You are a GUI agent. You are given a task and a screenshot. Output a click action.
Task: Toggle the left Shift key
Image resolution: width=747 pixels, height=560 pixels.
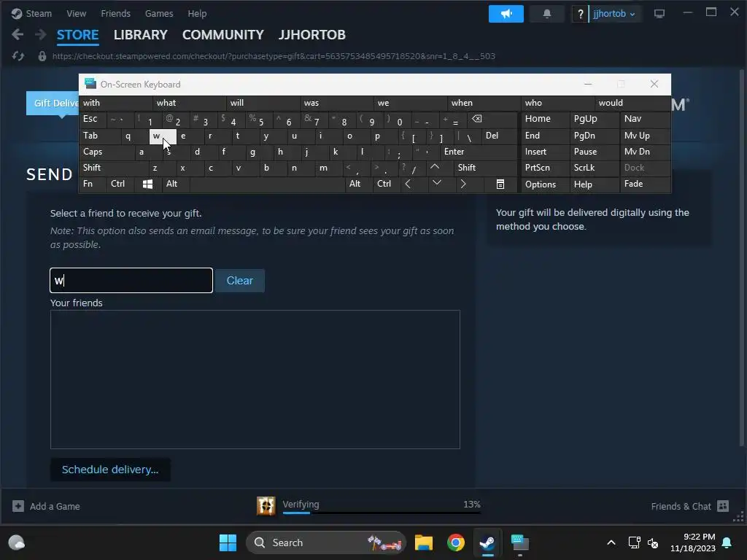tap(113, 168)
